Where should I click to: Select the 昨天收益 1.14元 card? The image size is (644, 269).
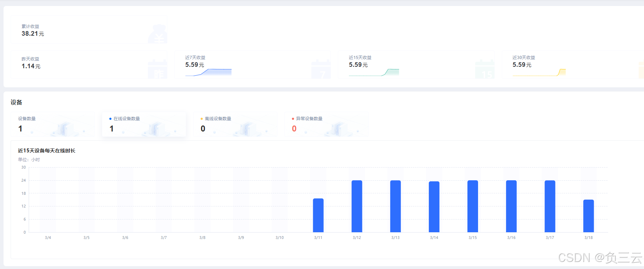[89, 64]
